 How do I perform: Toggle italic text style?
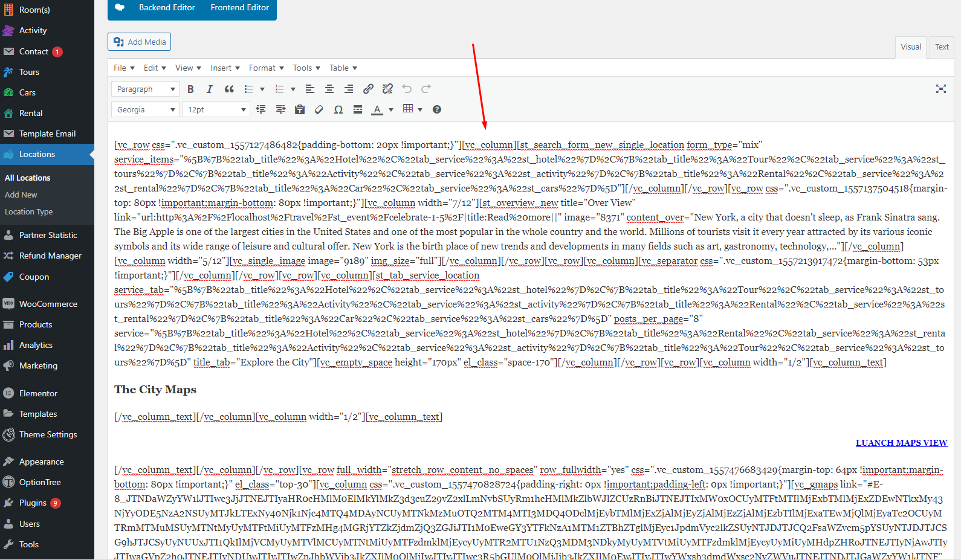pos(210,89)
